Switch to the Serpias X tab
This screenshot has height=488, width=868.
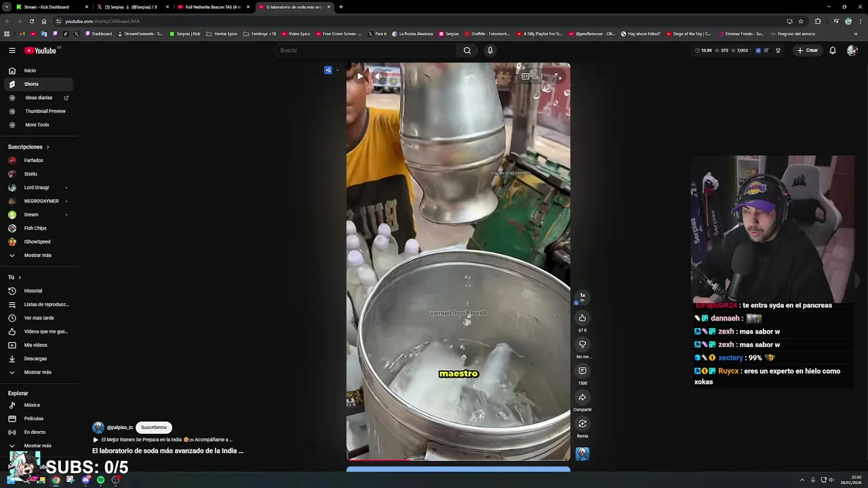click(x=132, y=7)
